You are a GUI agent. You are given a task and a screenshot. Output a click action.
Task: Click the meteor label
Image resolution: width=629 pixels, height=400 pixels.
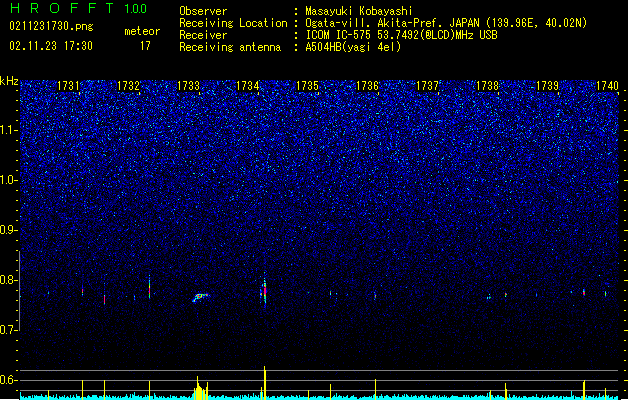tap(142, 31)
